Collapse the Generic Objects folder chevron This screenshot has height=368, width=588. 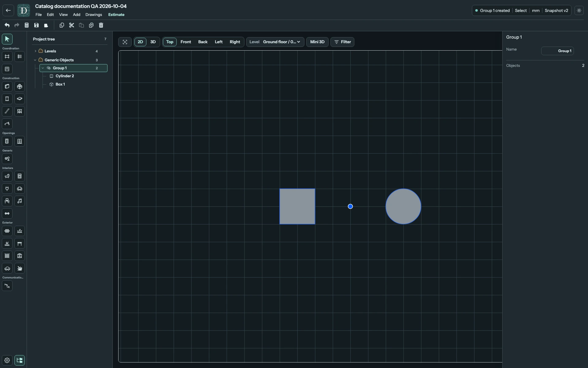(36, 60)
